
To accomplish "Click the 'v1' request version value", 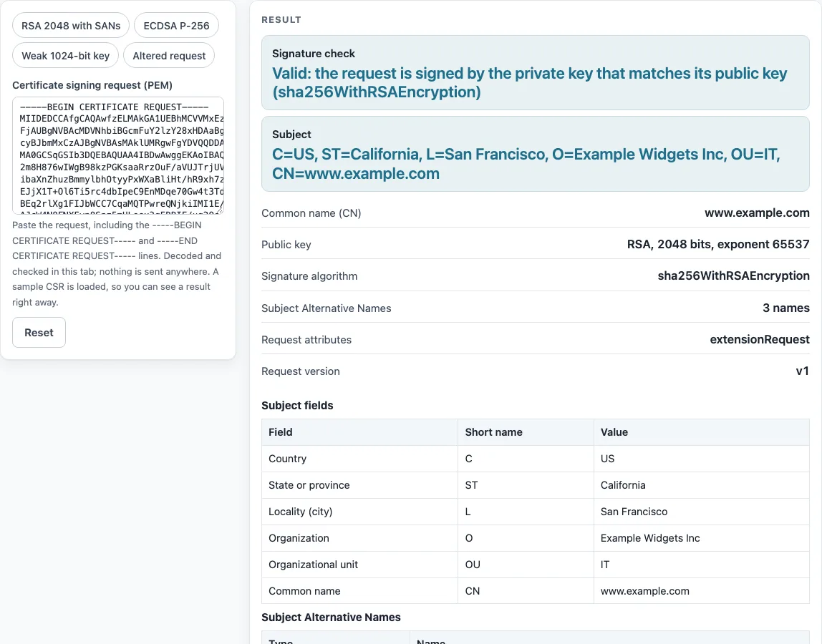I will [803, 371].
